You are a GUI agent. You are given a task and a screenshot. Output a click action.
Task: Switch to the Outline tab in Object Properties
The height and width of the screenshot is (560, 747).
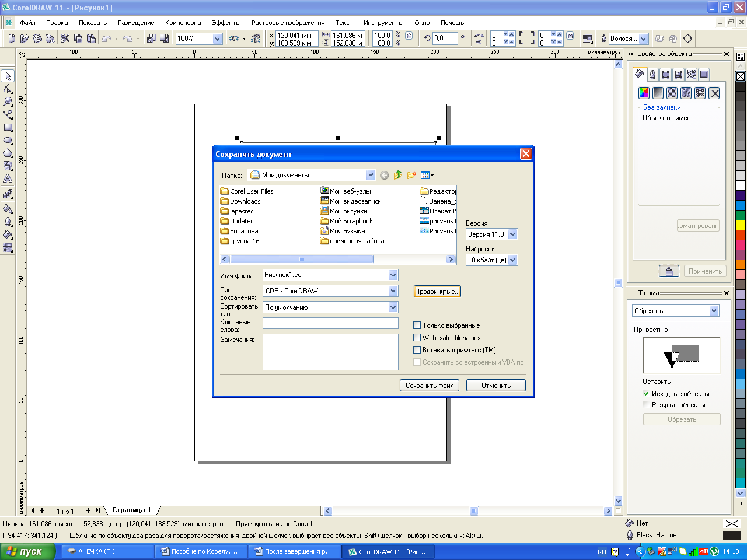[x=652, y=74]
